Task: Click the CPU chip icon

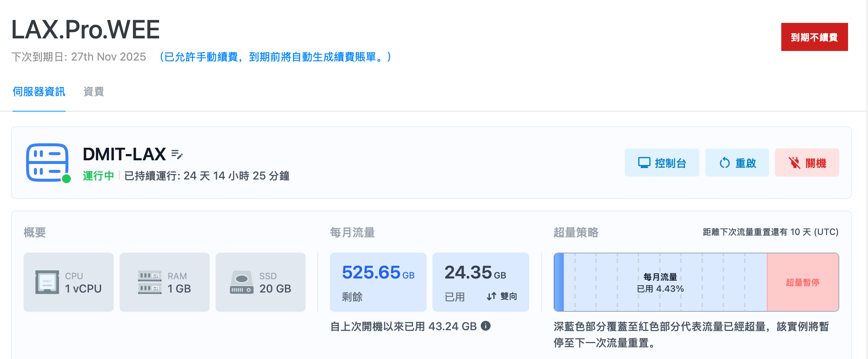Action: coord(47,282)
